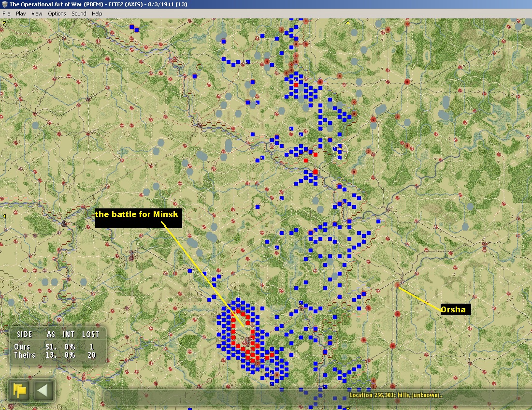This screenshot has height=410, width=532.
Task: Click the yellow flags button
Action: 19,390
